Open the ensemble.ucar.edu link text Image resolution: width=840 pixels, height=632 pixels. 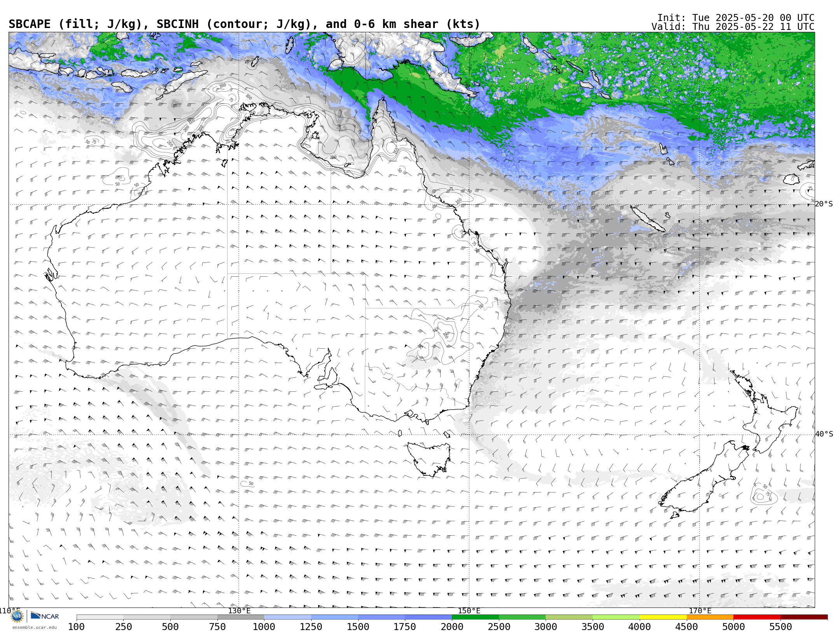click(34, 627)
